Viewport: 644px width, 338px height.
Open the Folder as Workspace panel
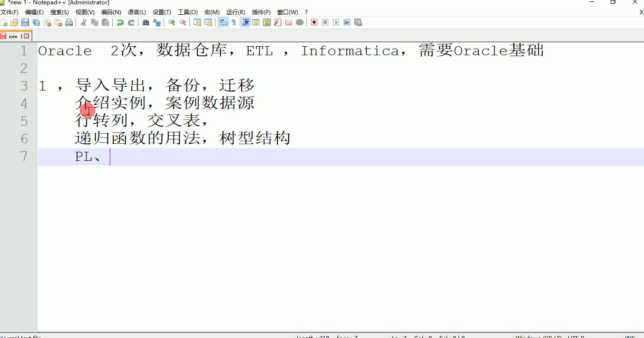[289, 22]
